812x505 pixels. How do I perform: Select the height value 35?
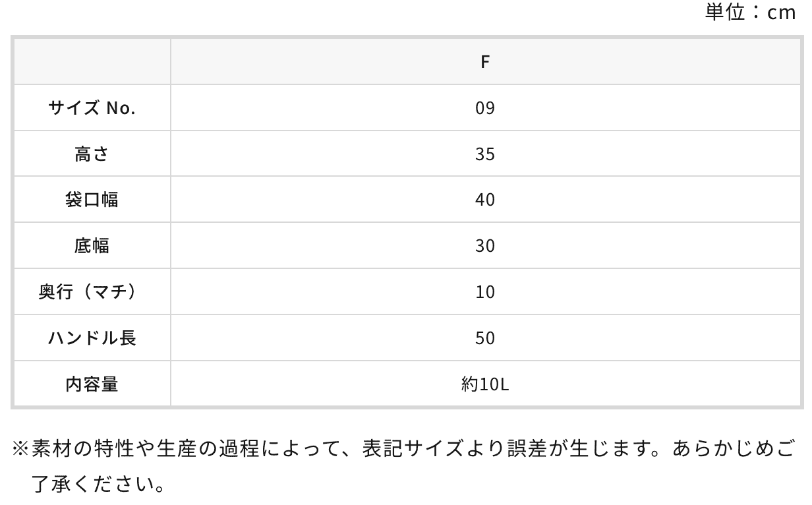click(x=484, y=154)
